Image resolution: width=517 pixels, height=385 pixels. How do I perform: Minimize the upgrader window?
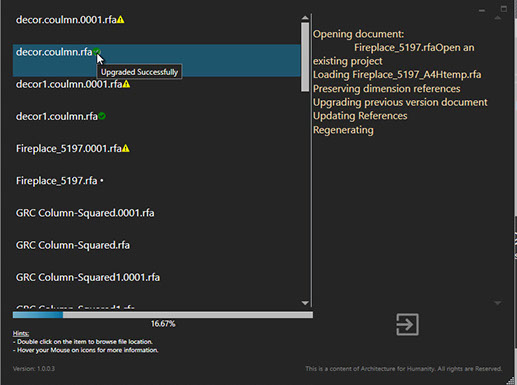[482, 10]
